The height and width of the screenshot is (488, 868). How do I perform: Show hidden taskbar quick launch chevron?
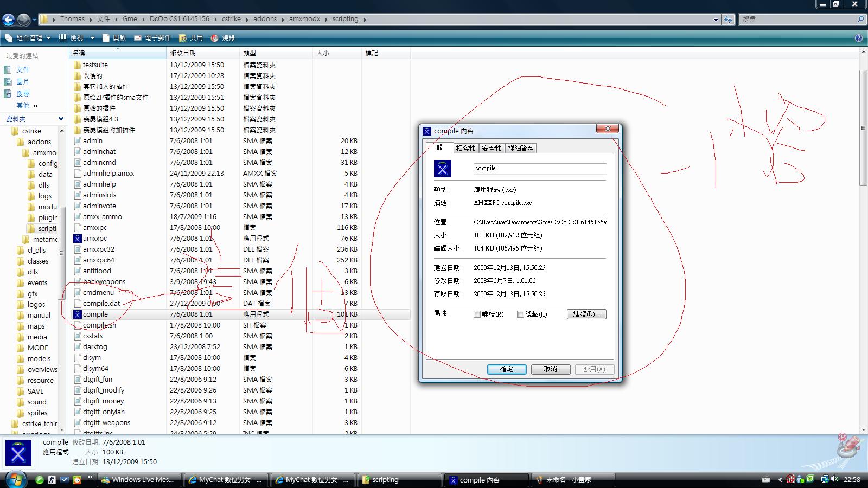pyautogui.click(x=90, y=477)
